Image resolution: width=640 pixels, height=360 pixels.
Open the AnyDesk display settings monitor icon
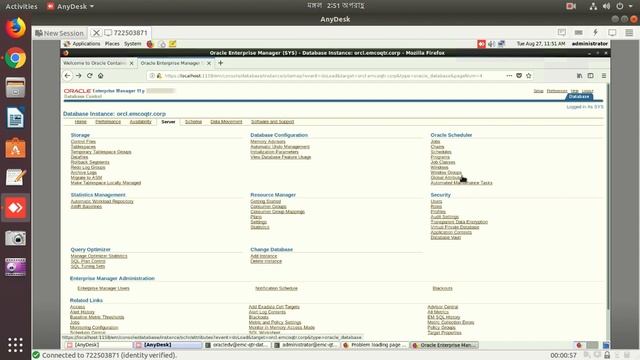tap(612, 32)
